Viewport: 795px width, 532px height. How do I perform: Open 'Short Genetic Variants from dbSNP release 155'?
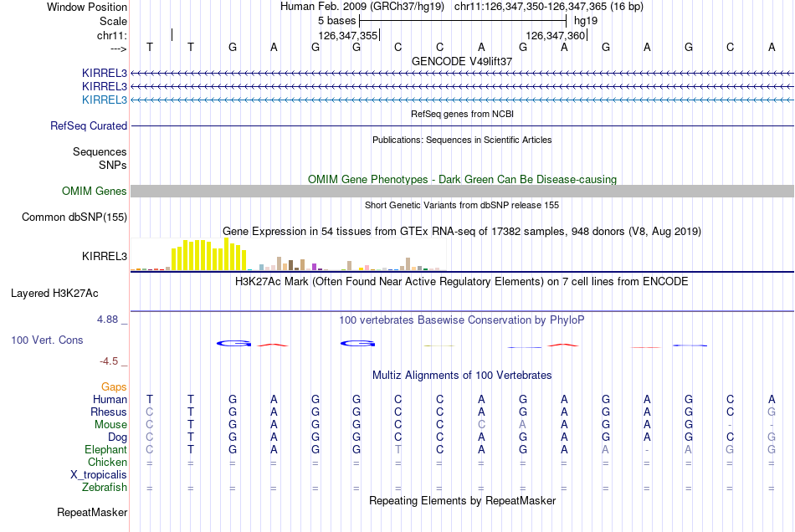(462, 205)
